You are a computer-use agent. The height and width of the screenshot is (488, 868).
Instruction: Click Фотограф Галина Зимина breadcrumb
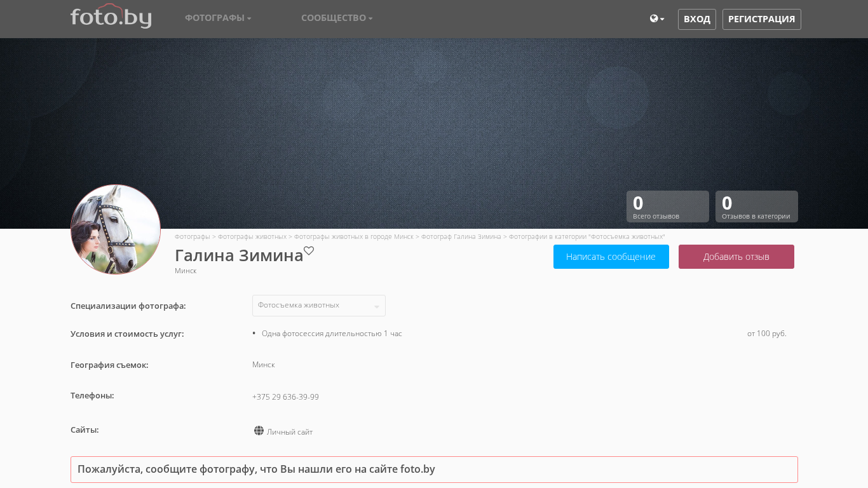pyautogui.click(x=461, y=236)
